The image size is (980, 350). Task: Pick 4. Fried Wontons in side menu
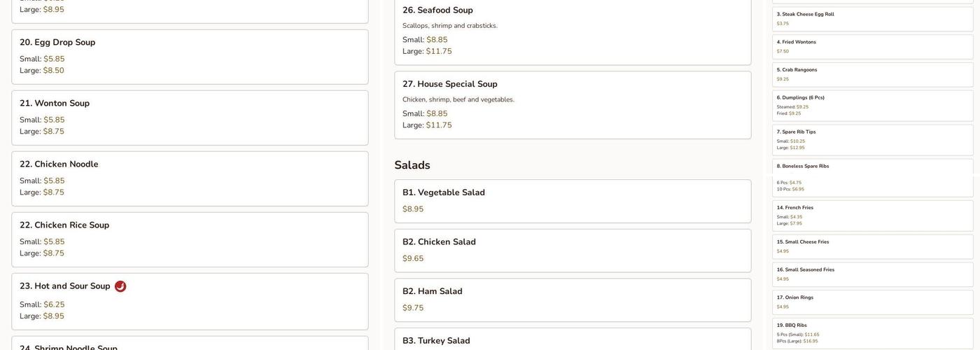(872, 47)
